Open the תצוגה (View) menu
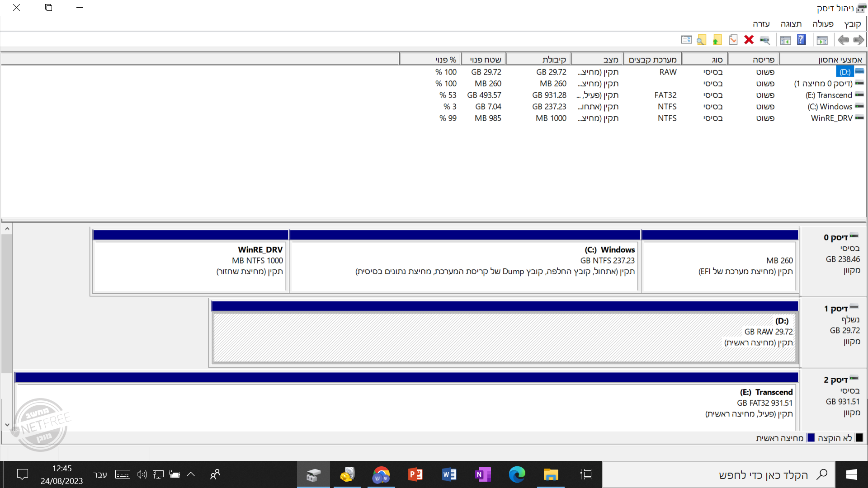This screenshot has height=488, width=868. click(x=791, y=24)
